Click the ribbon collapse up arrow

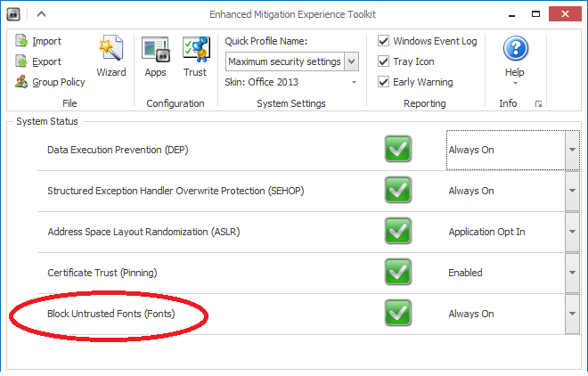(x=41, y=14)
